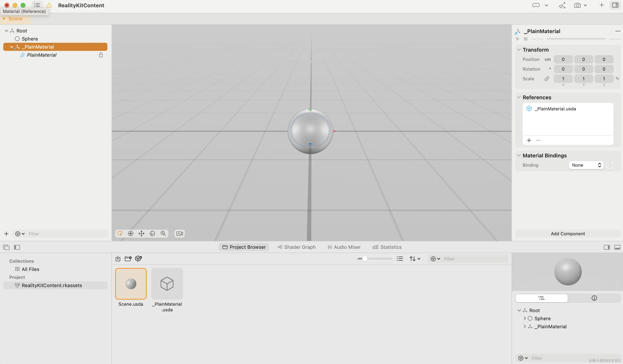Click the Rotation Y value field
This screenshot has height=364, width=623.
point(583,69)
